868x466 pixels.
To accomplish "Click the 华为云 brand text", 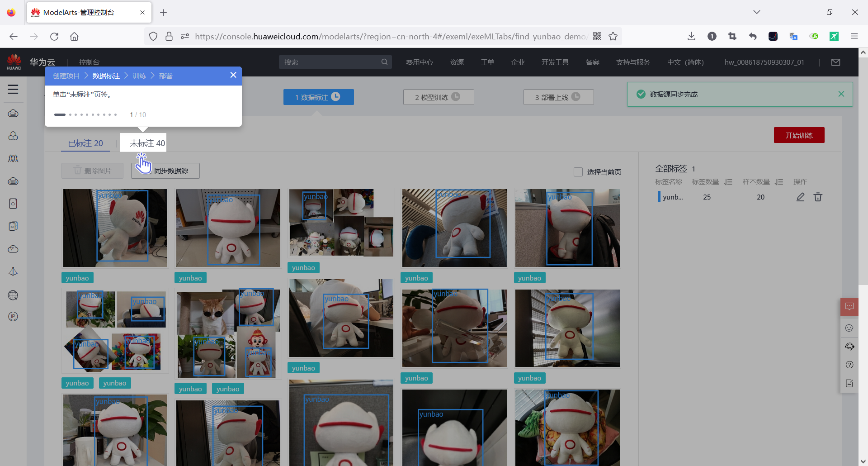I will (42, 62).
